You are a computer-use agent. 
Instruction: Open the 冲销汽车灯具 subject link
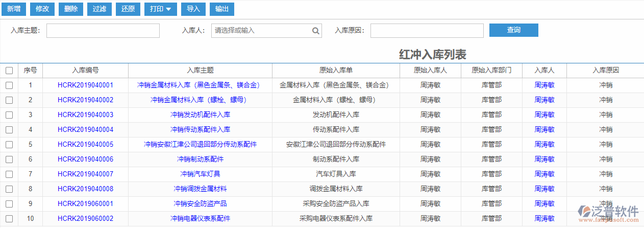click(200, 174)
